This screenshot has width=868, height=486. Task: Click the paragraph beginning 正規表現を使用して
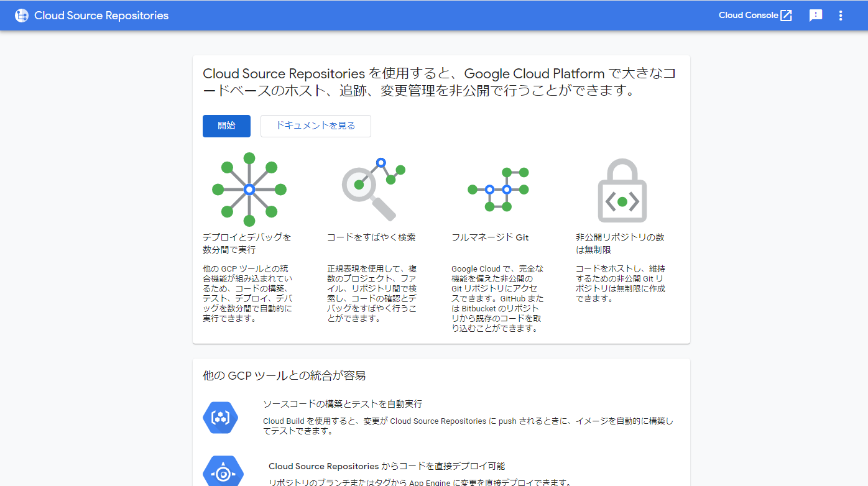click(372, 294)
